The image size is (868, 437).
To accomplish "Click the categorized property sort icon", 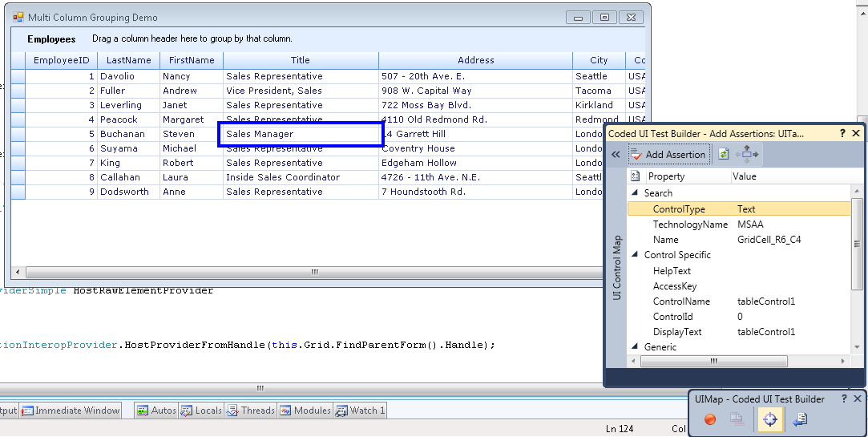I will (x=636, y=176).
